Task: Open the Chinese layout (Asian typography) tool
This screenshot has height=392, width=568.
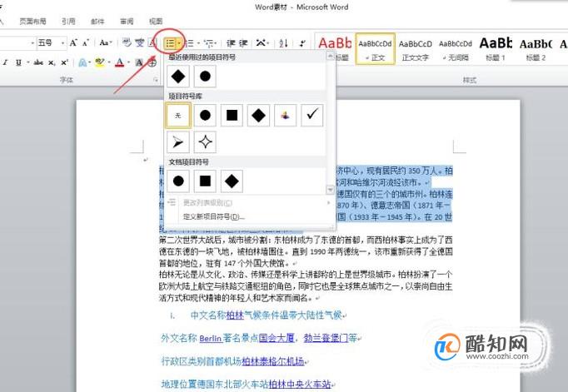Action: point(261,43)
